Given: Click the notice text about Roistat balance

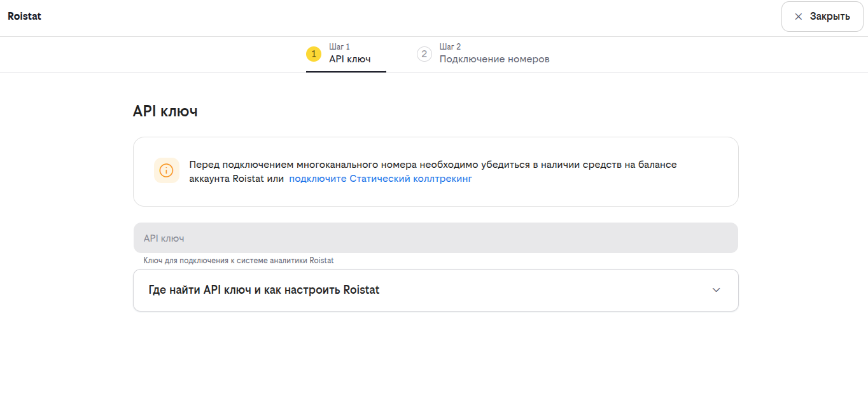Looking at the screenshot, I should [433, 172].
